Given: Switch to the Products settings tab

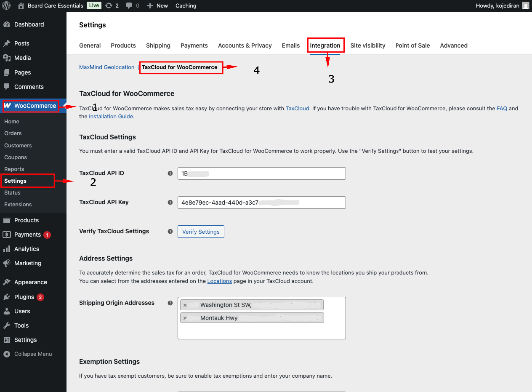Looking at the screenshot, I should 123,45.
